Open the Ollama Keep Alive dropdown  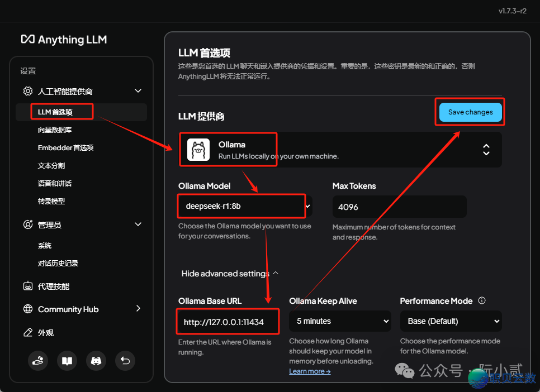(x=340, y=321)
